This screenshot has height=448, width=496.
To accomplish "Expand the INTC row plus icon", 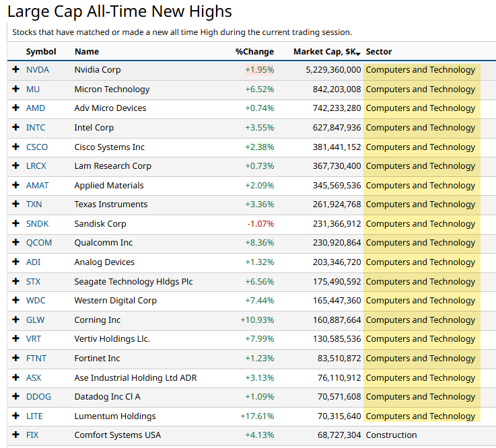I will point(16,127).
